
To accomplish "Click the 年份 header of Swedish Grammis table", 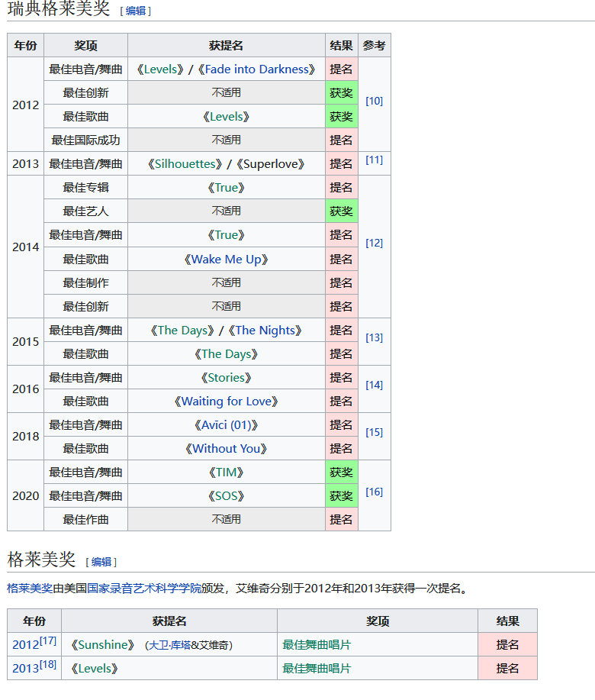I will [x=25, y=45].
